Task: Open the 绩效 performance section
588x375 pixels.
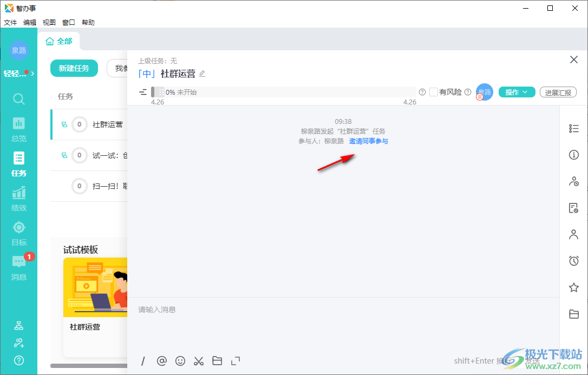Action: pos(19,199)
